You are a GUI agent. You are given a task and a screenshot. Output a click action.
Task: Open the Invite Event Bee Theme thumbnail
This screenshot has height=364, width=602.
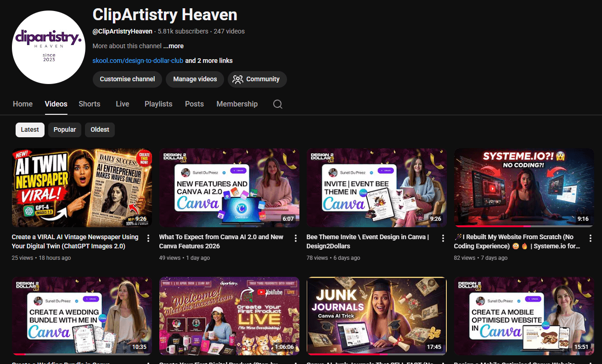(377, 188)
